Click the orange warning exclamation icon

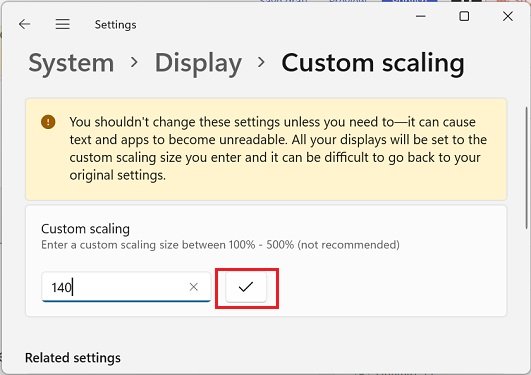coord(48,122)
